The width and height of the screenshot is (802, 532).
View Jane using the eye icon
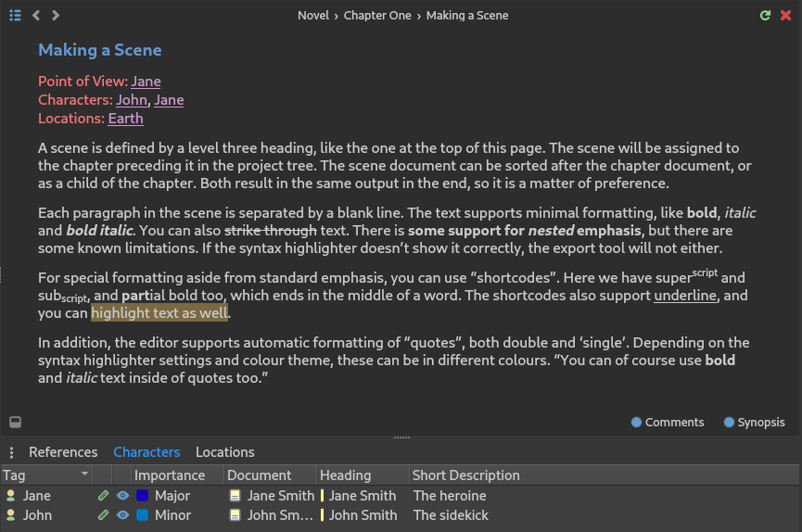pyautogui.click(x=122, y=495)
